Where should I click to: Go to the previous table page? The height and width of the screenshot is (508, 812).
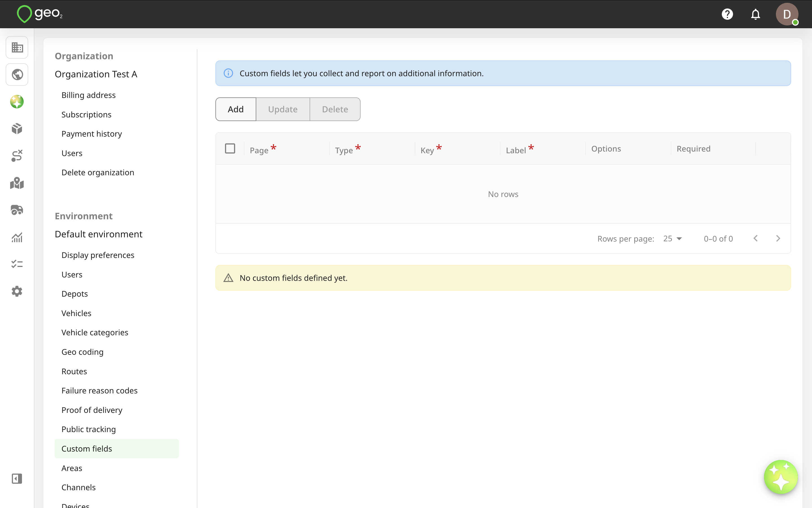click(755, 238)
